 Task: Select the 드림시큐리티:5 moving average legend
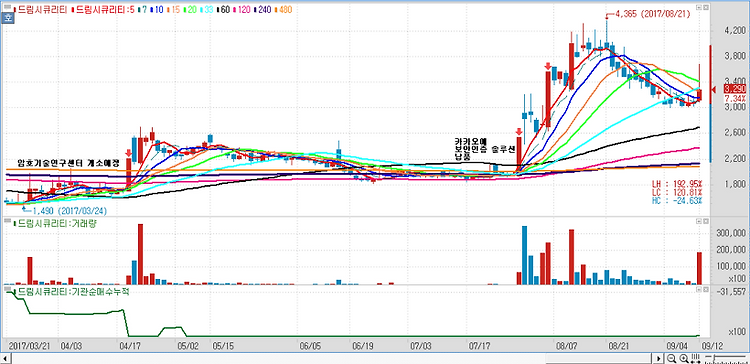pos(102,9)
